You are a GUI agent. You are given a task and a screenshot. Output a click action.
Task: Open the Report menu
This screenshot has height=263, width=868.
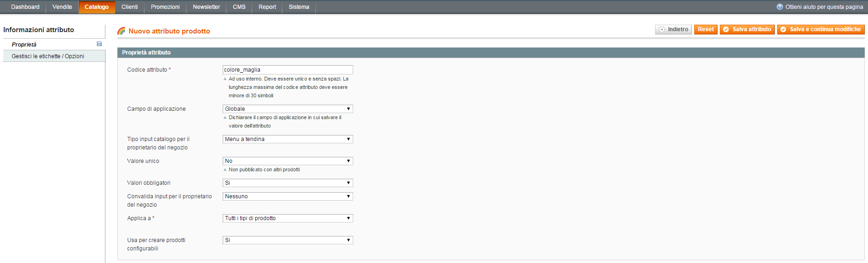tap(267, 7)
